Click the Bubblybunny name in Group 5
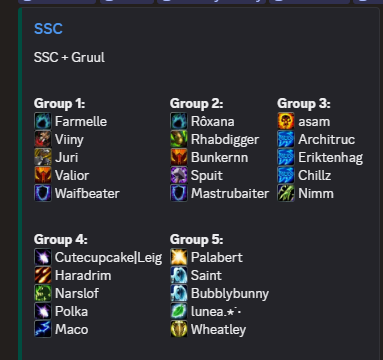Screen dimensions: 383x360 pos(230,294)
